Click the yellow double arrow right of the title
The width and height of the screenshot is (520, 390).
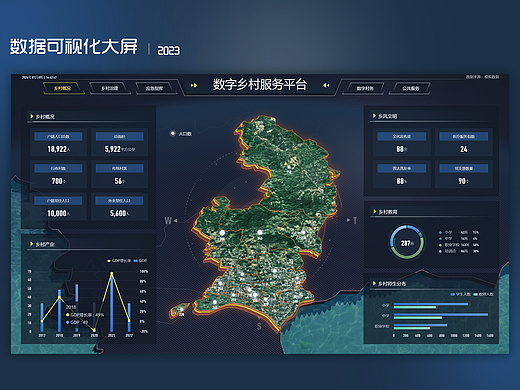coord(326,85)
